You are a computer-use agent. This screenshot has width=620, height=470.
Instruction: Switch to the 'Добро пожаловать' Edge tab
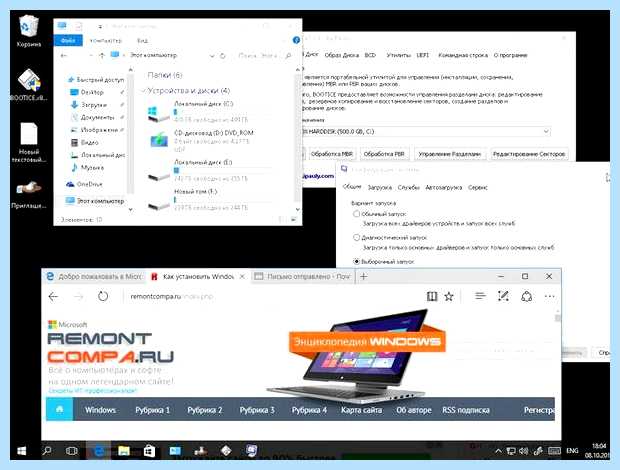pos(93,277)
